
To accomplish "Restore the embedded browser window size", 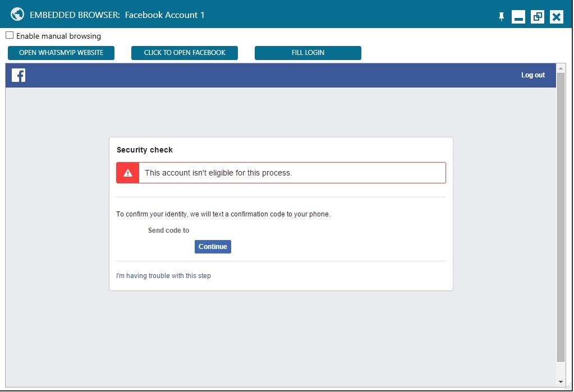I will point(538,17).
